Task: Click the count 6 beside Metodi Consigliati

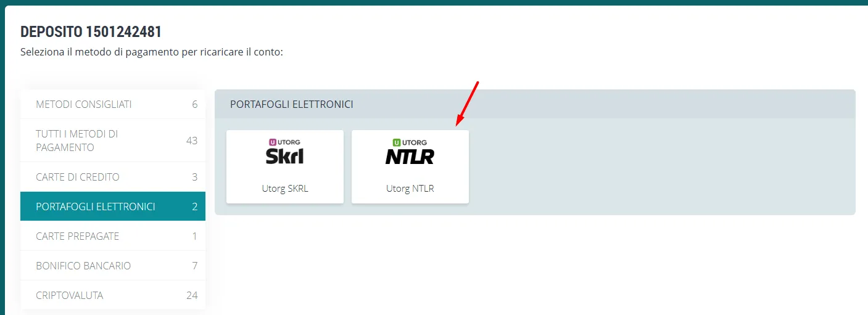Action: [194, 104]
